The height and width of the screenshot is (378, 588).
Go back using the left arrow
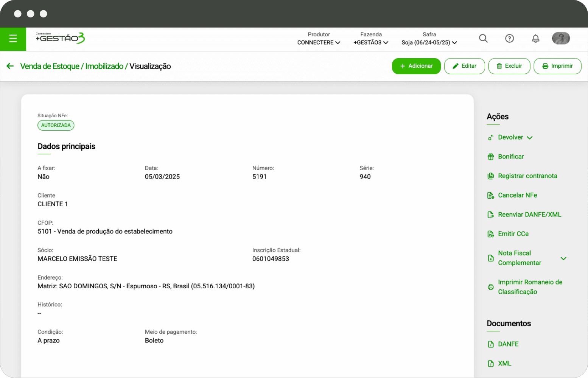tap(10, 66)
